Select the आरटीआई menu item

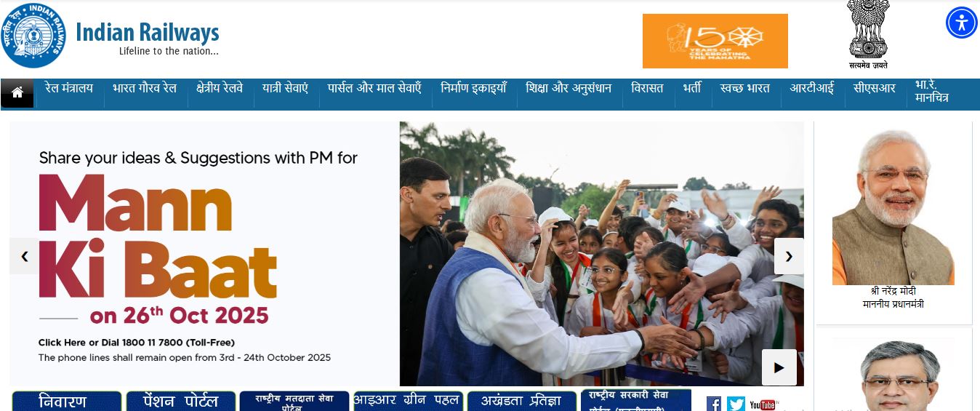(x=812, y=89)
